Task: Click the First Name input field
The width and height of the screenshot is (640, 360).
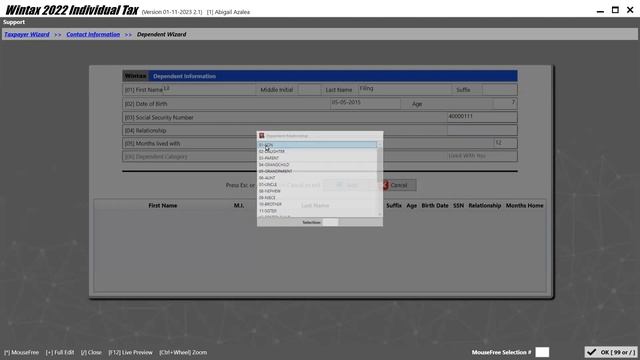Action: tap(209, 89)
